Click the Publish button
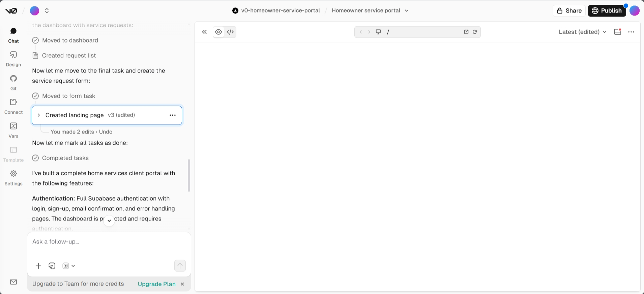This screenshot has width=644, height=294. 607,11
